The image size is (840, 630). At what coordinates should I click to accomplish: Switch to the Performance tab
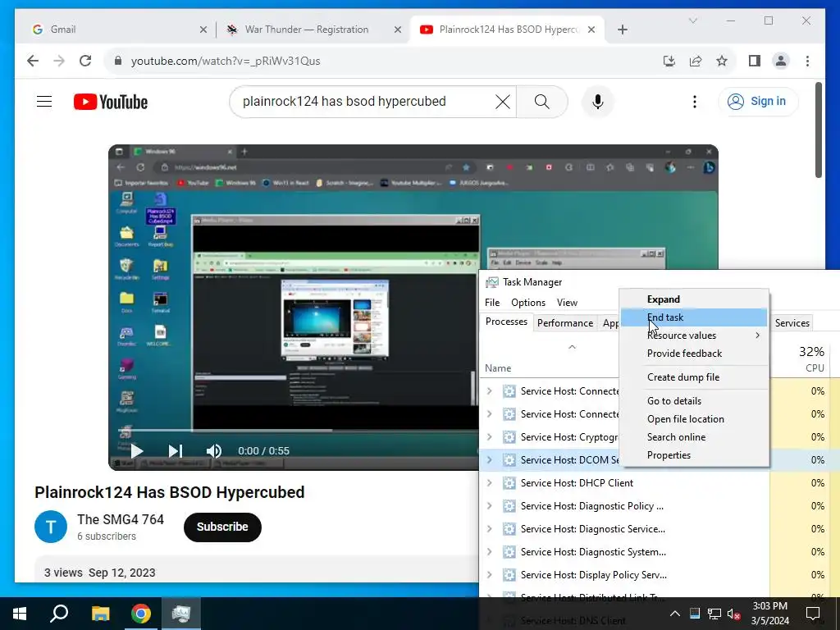[564, 323]
